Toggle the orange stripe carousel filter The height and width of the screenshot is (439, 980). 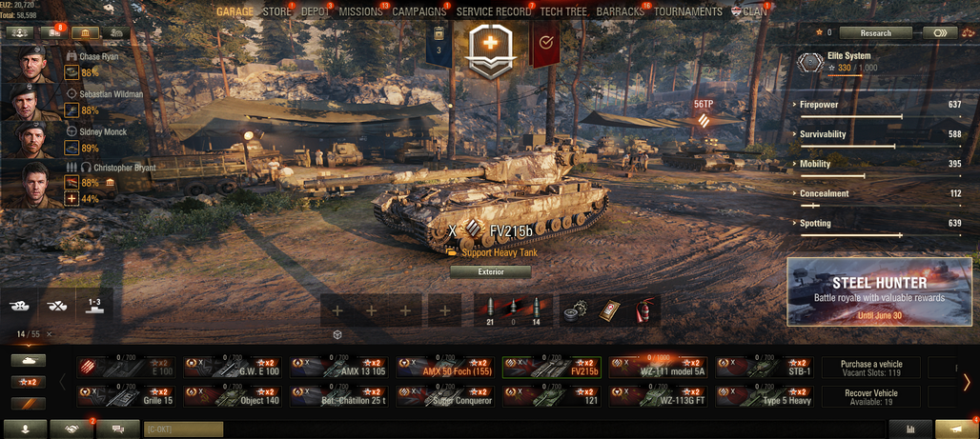point(29,404)
